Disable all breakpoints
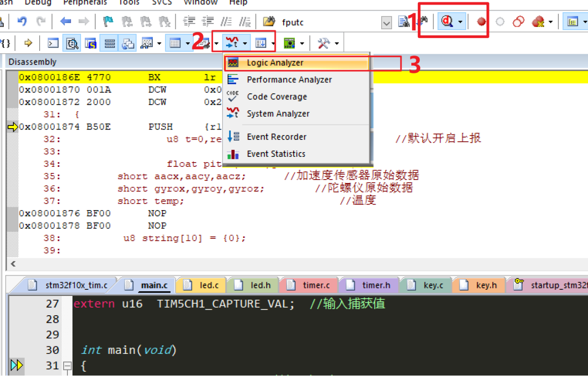The image size is (588, 376). (519, 22)
